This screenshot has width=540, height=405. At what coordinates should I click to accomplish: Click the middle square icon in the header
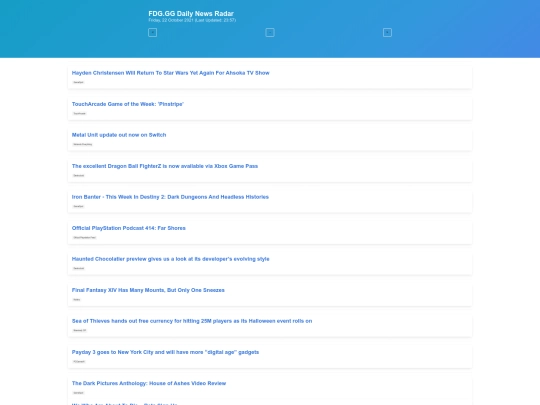coord(270,32)
